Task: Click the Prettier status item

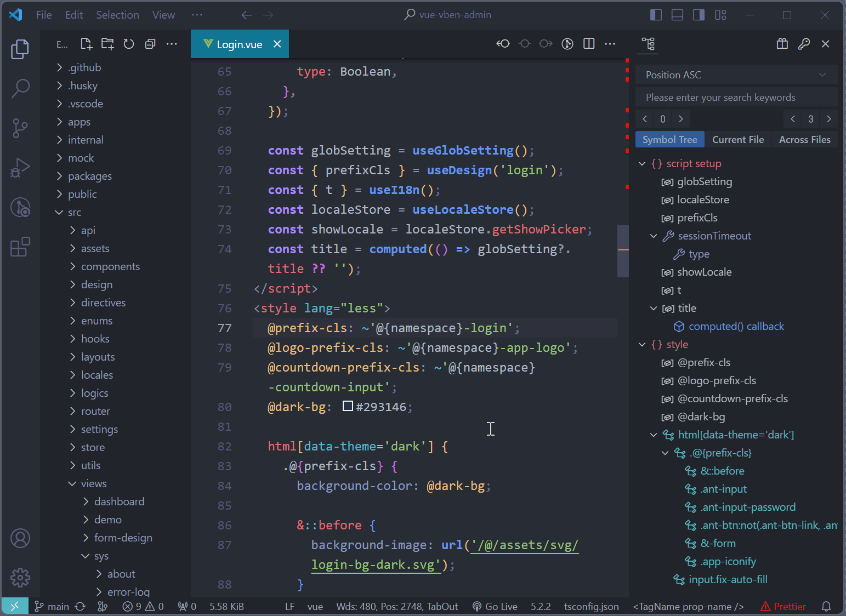Action: [x=783, y=606]
